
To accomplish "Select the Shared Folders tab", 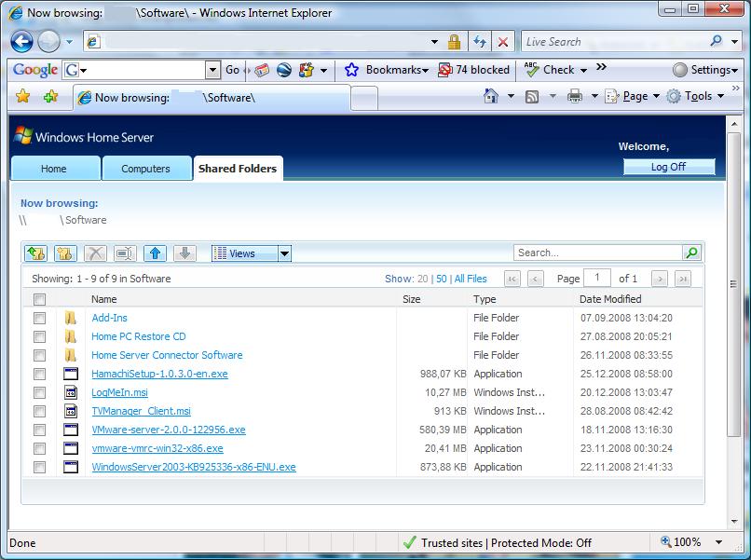I will pyautogui.click(x=238, y=169).
